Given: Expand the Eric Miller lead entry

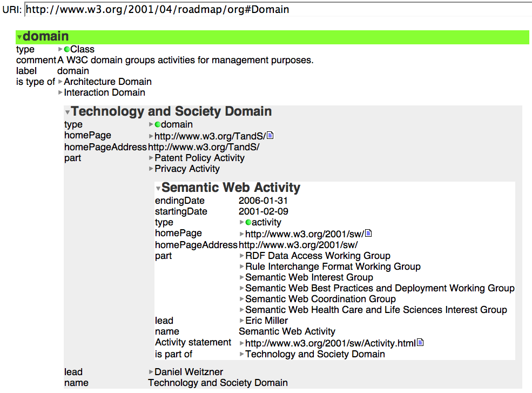Looking at the screenshot, I should pyautogui.click(x=242, y=321).
